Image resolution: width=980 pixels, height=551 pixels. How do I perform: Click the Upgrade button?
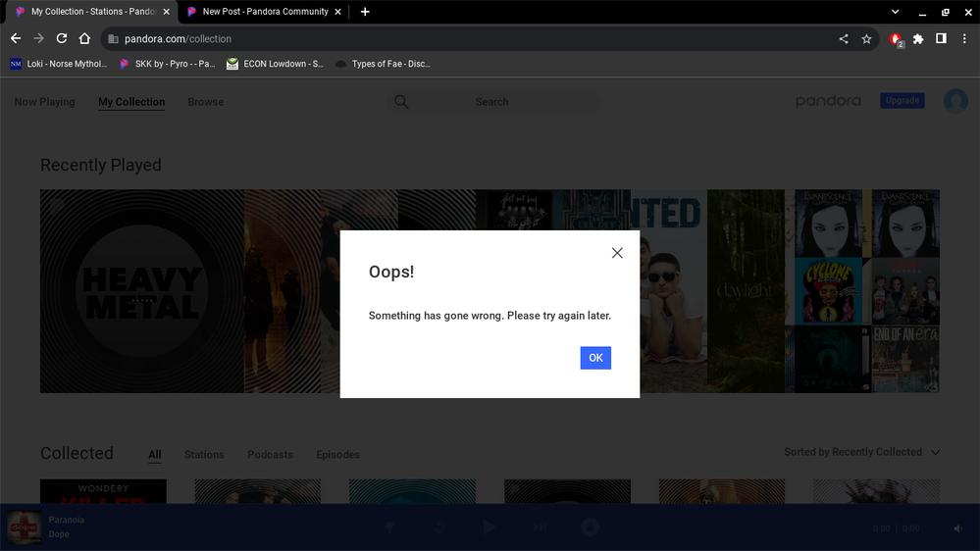[902, 101]
